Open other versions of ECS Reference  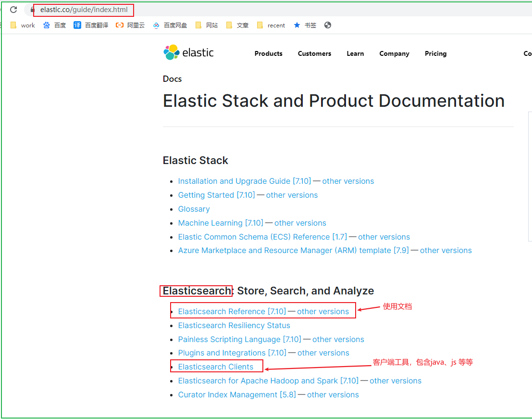click(x=384, y=237)
